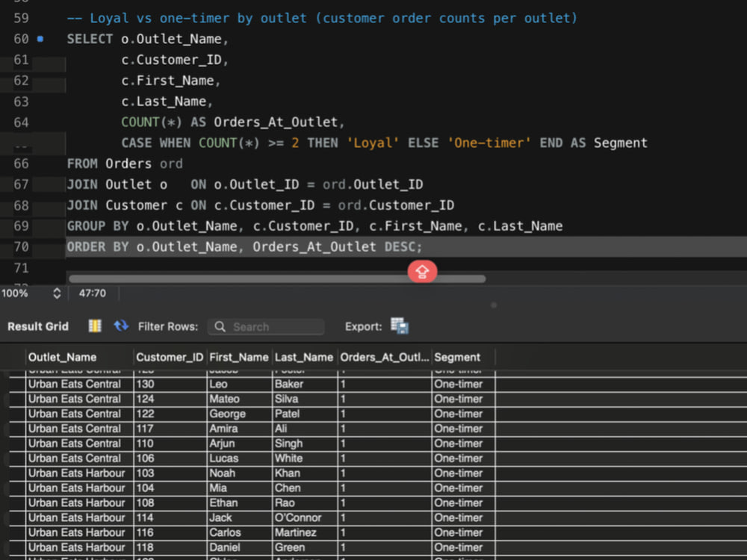Select Urban Eats Harbour cell for Noah
Image resolution: width=747 pixels, height=560 pixels.
tap(80, 473)
